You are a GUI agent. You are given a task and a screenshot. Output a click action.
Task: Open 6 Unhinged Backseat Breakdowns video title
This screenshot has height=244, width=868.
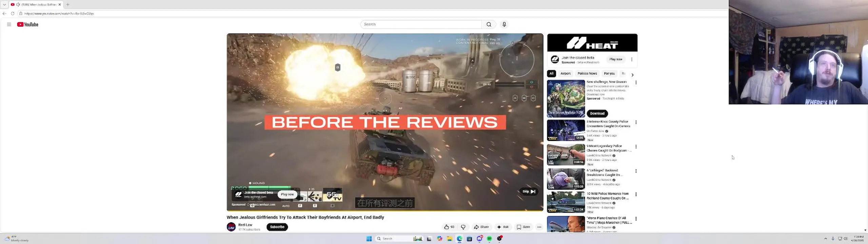tap(605, 172)
